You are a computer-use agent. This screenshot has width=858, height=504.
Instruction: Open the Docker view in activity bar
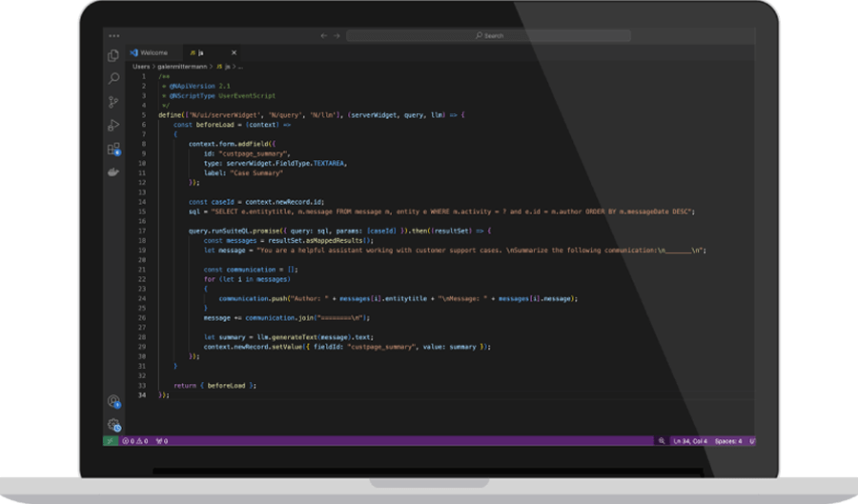tap(113, 171)
